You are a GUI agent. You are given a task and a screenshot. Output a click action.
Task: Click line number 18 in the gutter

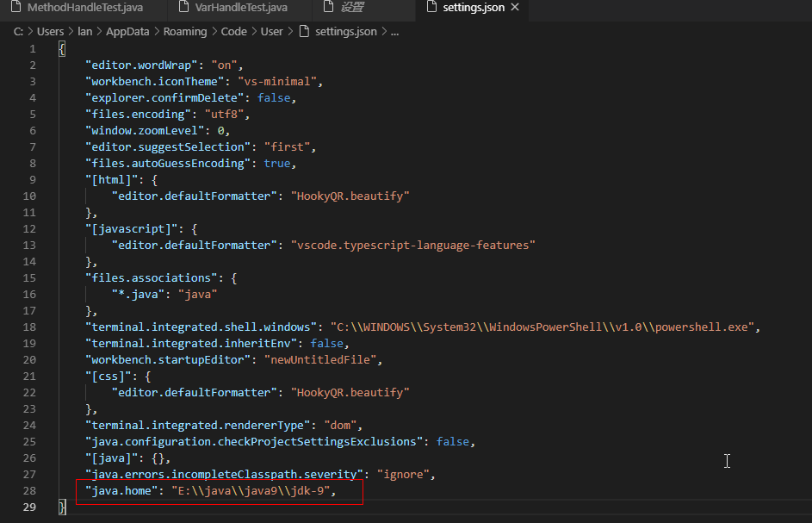click(29, 327)
